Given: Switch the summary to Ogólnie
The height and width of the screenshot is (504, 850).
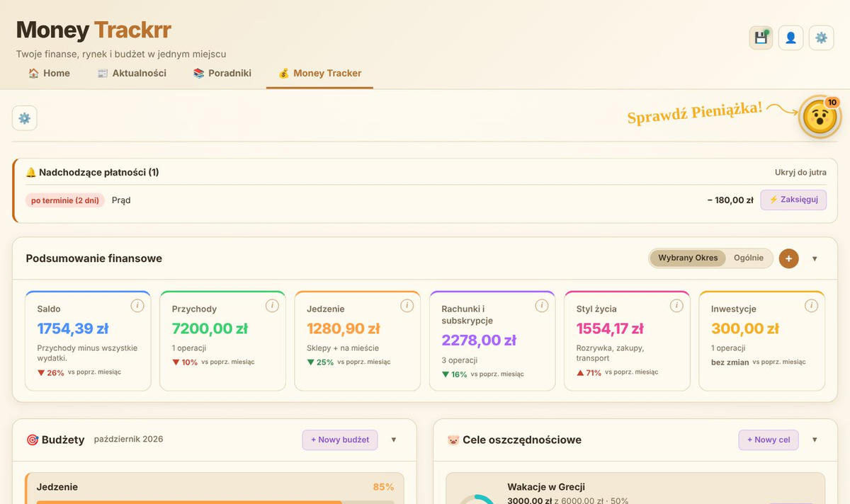Looking at the screenshot, I should [749, 258].
